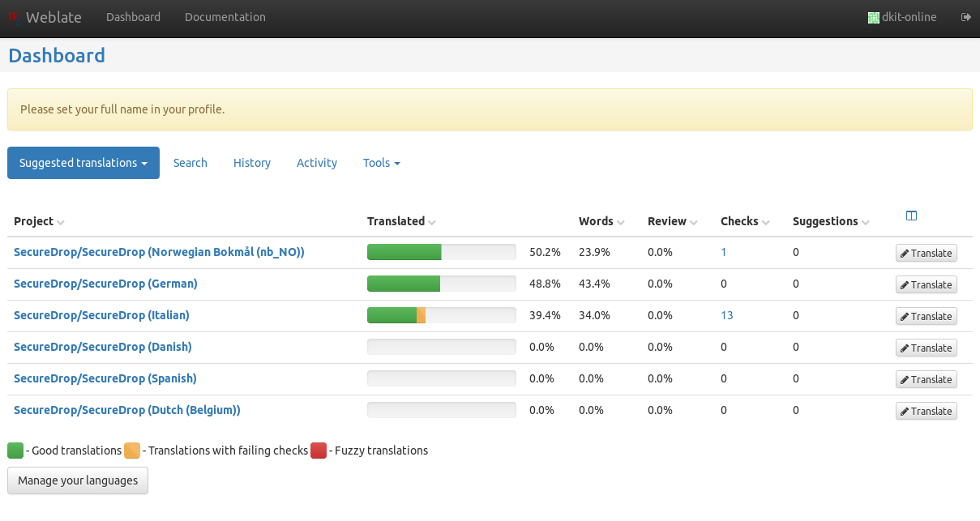Click the full name profile alert

point(490,109)
